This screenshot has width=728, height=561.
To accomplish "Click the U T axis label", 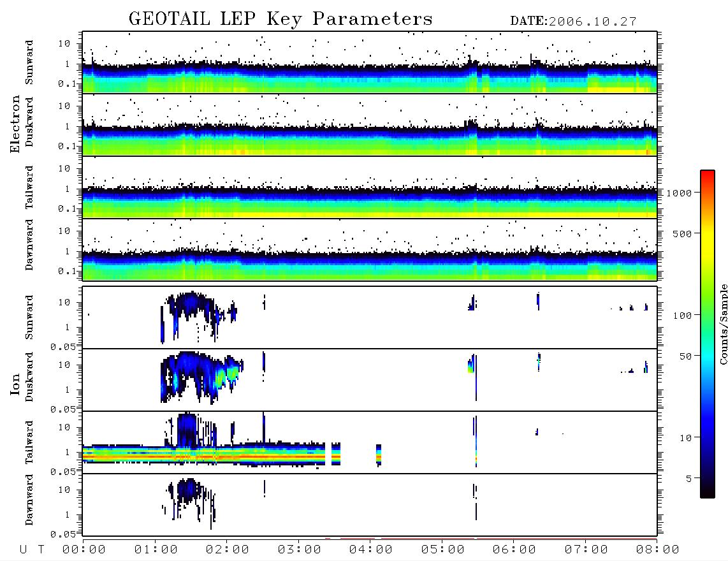I will 33,550.
